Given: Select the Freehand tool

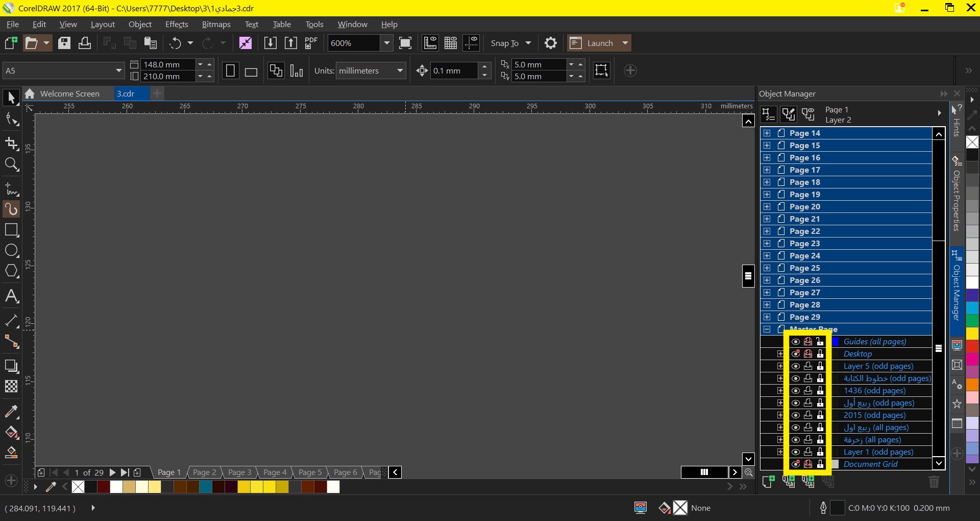Looking at the screenshot, I should (11, 188).
